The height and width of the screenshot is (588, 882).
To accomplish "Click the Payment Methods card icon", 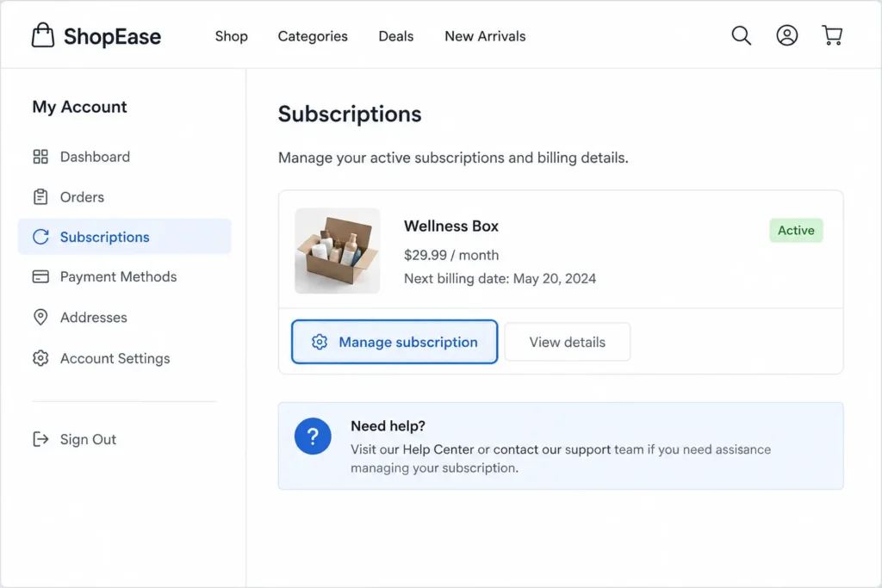I will tap(40, 276).
